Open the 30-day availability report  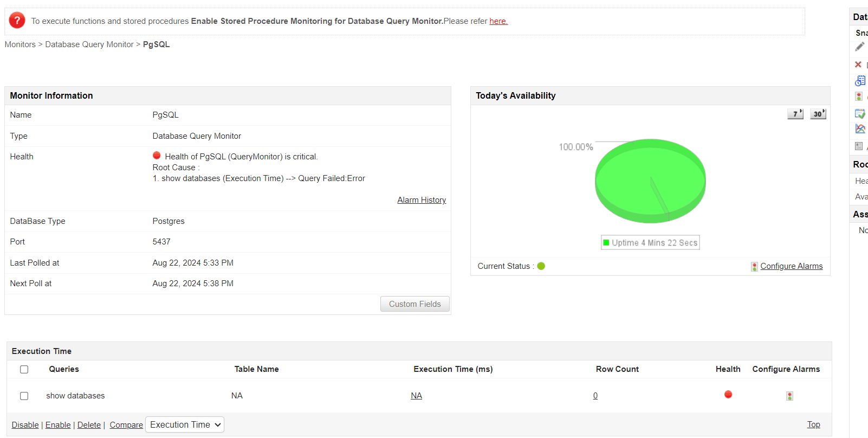point(818,114)
